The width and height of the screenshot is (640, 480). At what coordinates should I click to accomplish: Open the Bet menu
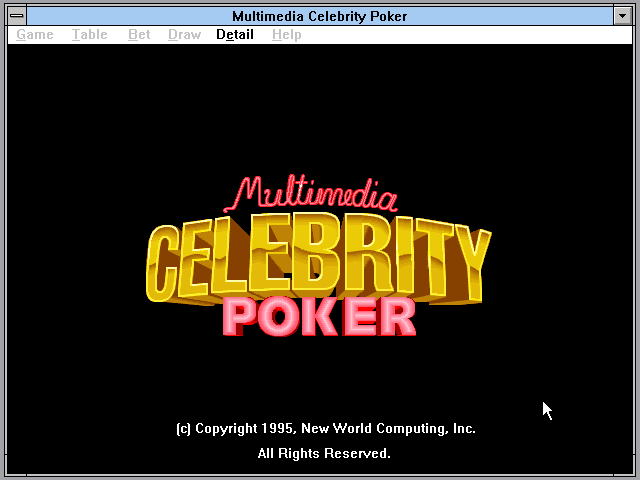click(x=139, y=35)
